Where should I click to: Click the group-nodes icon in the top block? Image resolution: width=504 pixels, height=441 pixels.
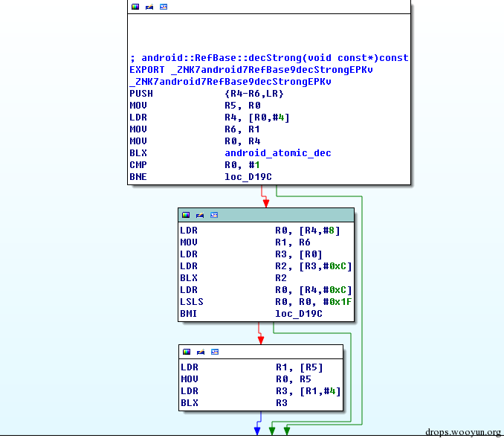pos(164,7)
